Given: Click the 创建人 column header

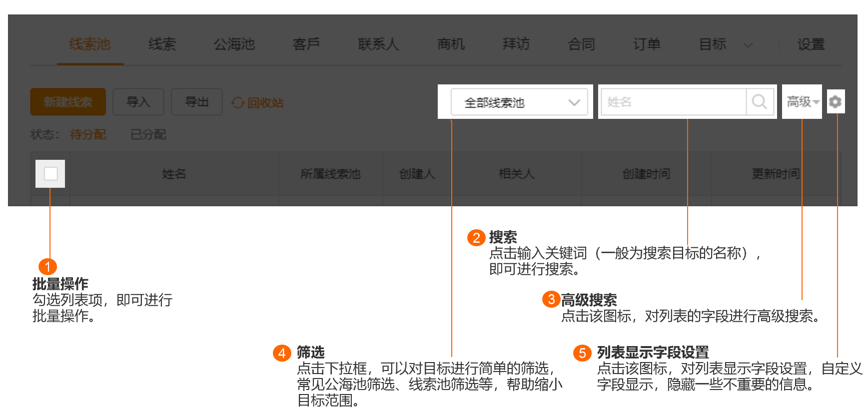Looking at the screenshot, I should 417,174.
